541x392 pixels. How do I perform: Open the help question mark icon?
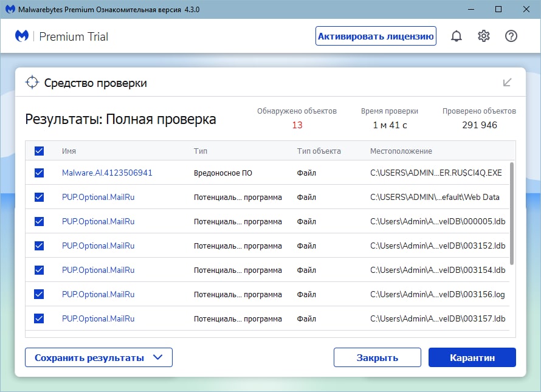511,36
